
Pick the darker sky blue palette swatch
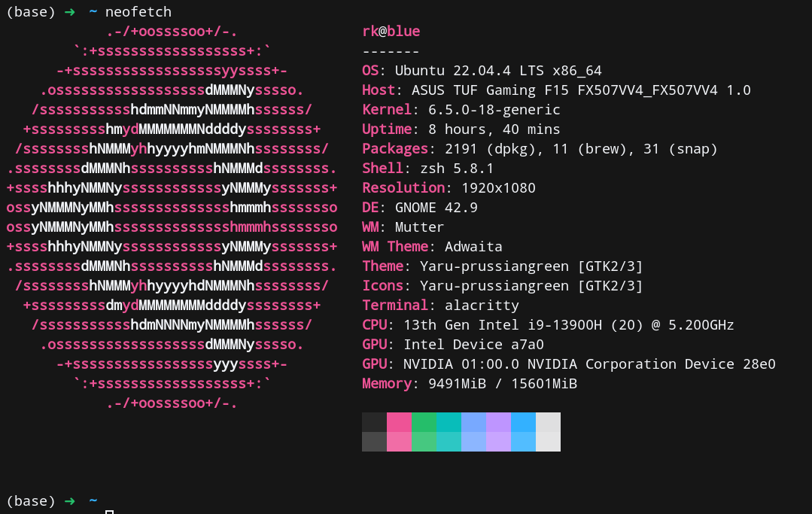(x=524, y=422)
